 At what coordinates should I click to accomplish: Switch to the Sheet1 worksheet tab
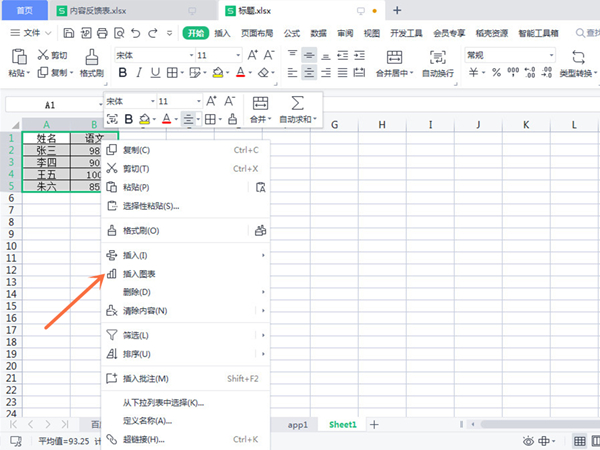pyautogui.click(x=343, y=424)
